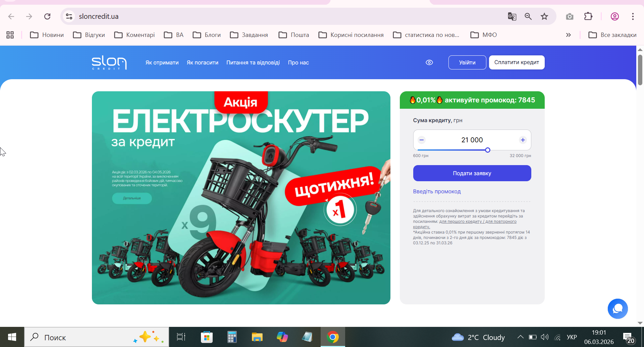644x347 pixels.
Task: Open Питання та відповіді menu item
Action: [253, 63]
